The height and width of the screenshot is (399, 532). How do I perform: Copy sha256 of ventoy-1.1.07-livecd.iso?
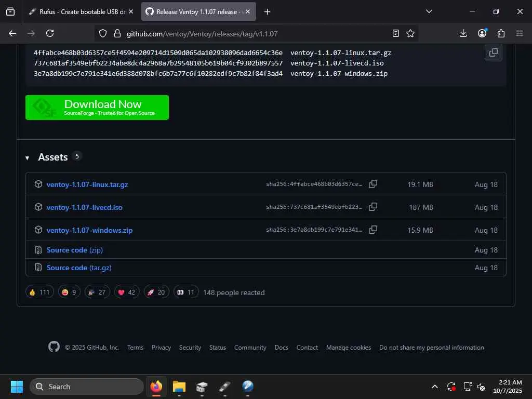pos(373,207)
